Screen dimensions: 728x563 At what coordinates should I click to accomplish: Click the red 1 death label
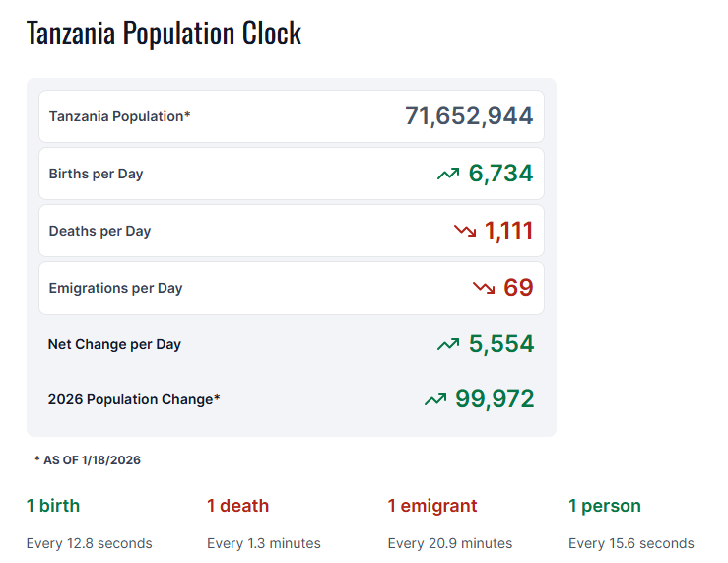[x=237, y=506]
